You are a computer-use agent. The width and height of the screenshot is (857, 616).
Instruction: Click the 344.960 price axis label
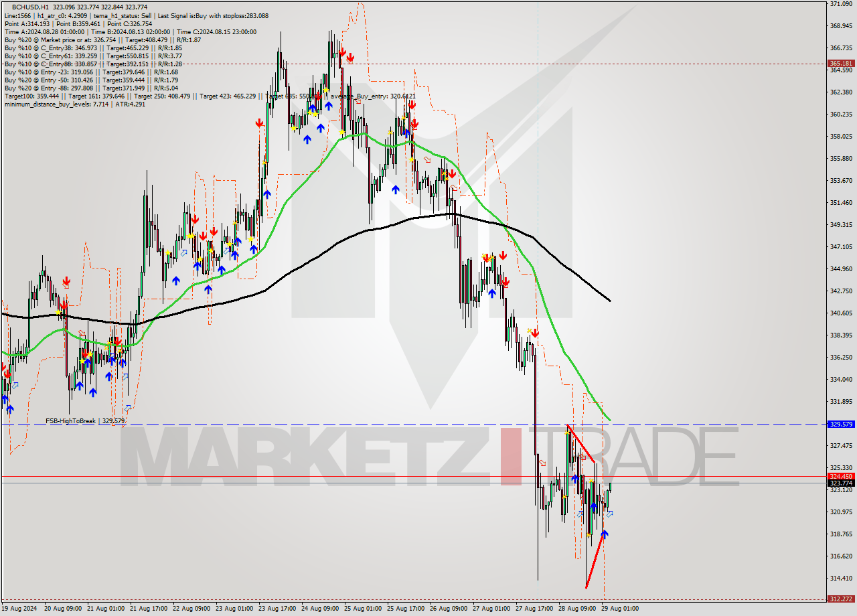click(840, 269)
